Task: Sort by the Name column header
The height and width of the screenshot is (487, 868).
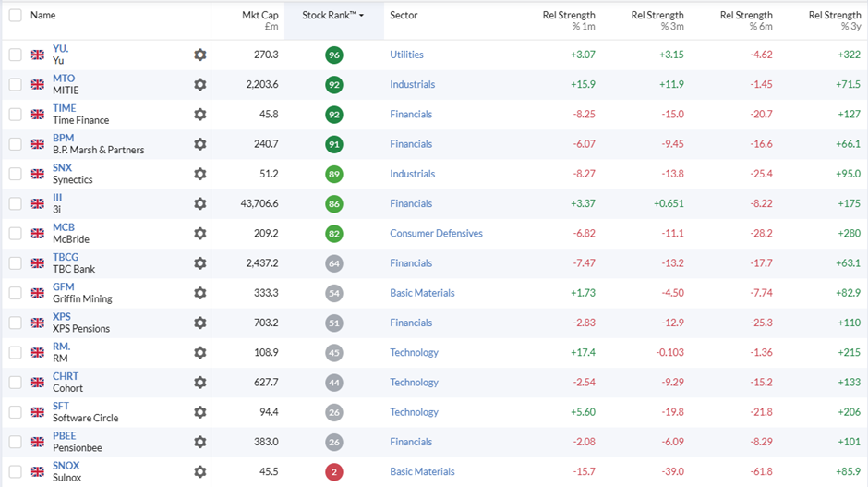Action: pos(42,16)
